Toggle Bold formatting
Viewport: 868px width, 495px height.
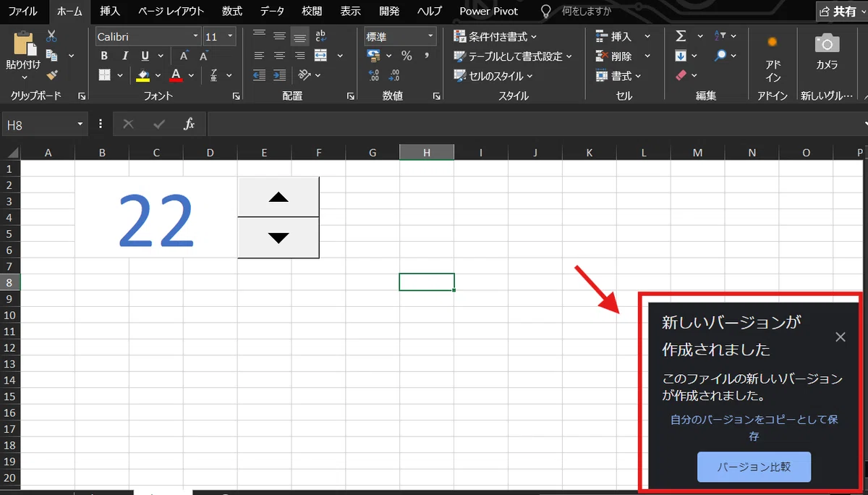coord(104,56)
